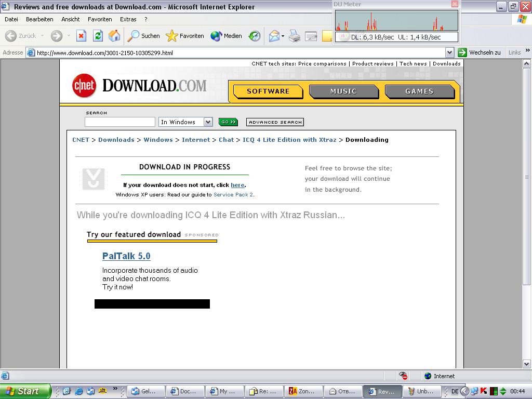Expand the Back button history arrow

[42, 36]
